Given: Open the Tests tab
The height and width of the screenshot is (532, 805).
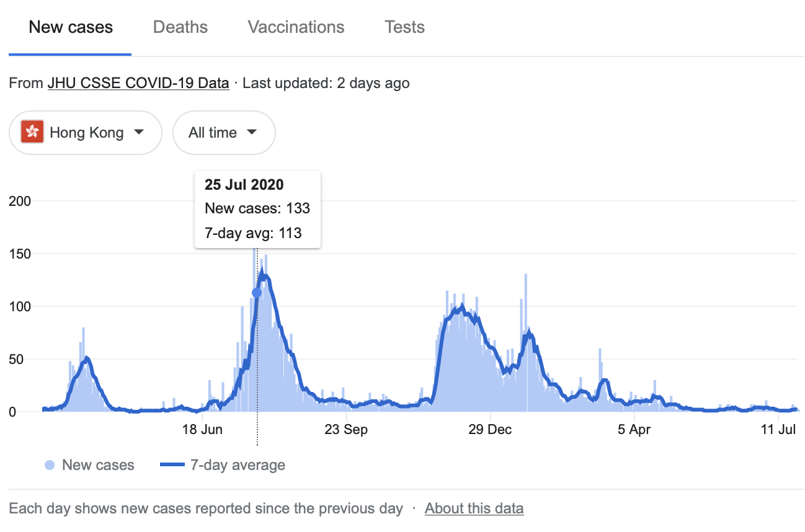Looking at the screenshot, I should [x=404, y=27].
